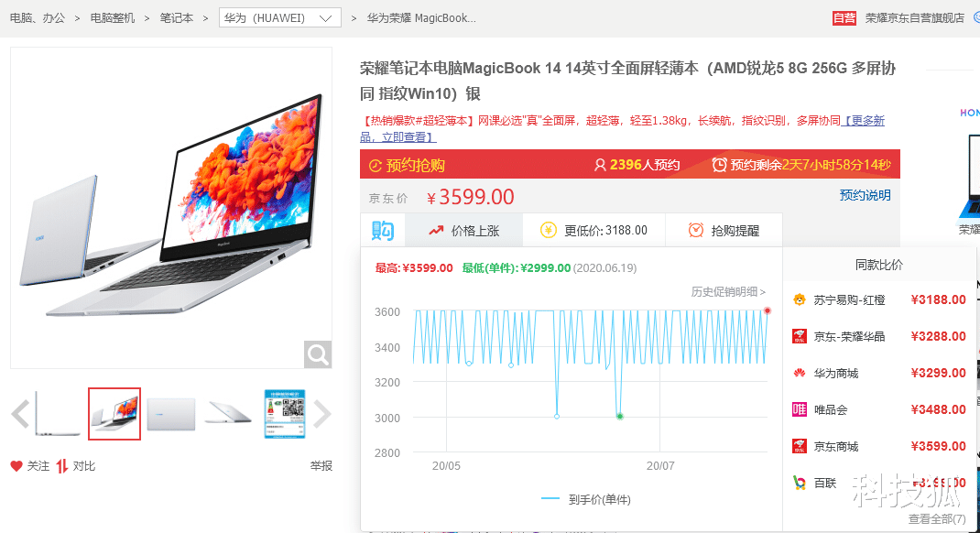Viewport: 980px width, 533px height.
Task: Click the alarm icon beside 抢购提醒
Action: point(696,231)
